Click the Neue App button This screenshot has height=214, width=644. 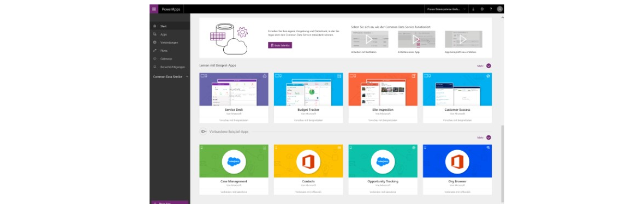[170, 203]
